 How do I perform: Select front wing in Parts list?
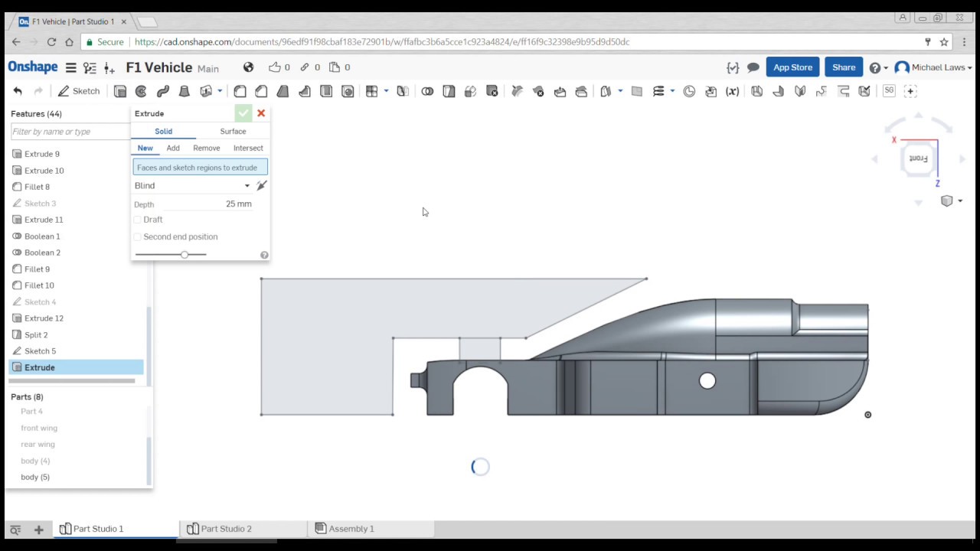[x=39, y=428]
